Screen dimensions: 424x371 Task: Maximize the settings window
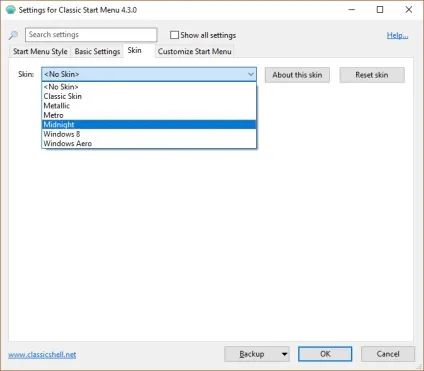[380, 10]
